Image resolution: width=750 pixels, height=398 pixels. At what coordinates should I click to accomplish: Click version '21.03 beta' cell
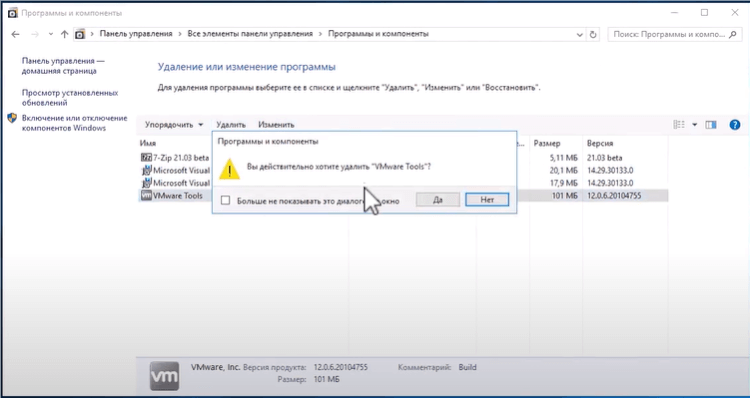605,157
